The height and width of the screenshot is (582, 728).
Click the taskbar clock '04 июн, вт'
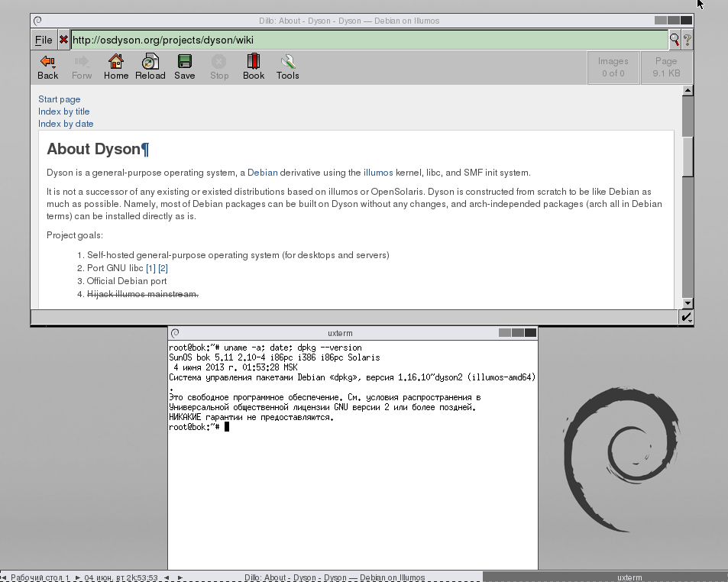[121, 577]
